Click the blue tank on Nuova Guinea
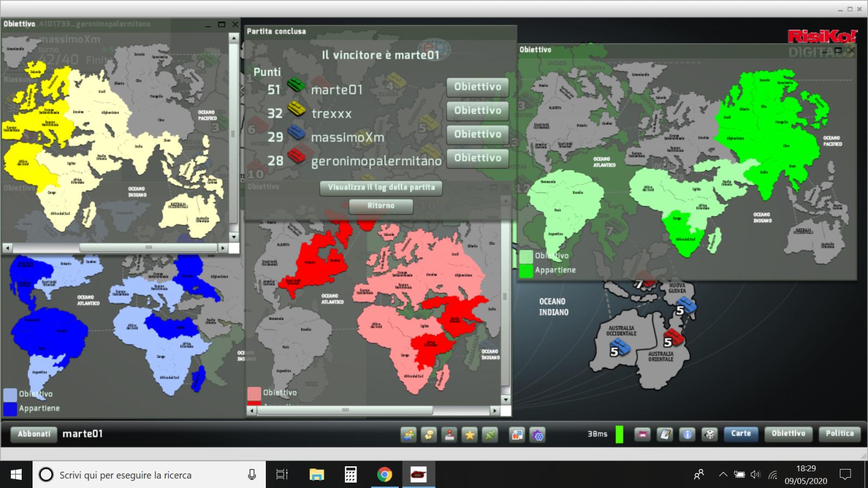The image size is (868, 488). (686, 305)
